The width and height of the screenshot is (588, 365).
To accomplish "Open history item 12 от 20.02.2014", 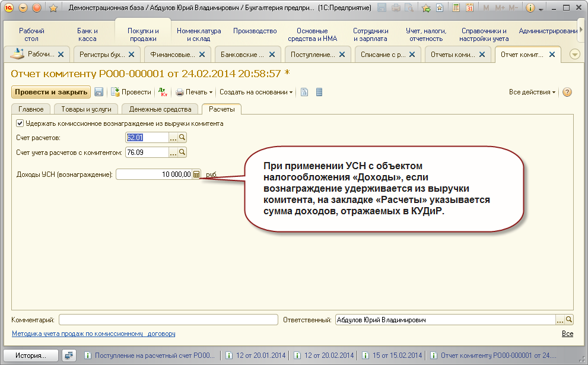I will (x=325, y=356).
